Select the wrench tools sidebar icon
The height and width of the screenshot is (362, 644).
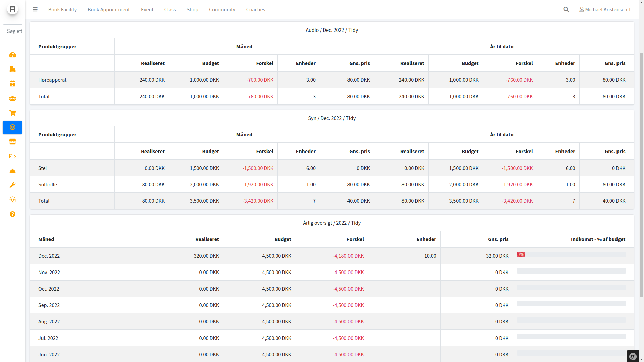click(12, 185)
